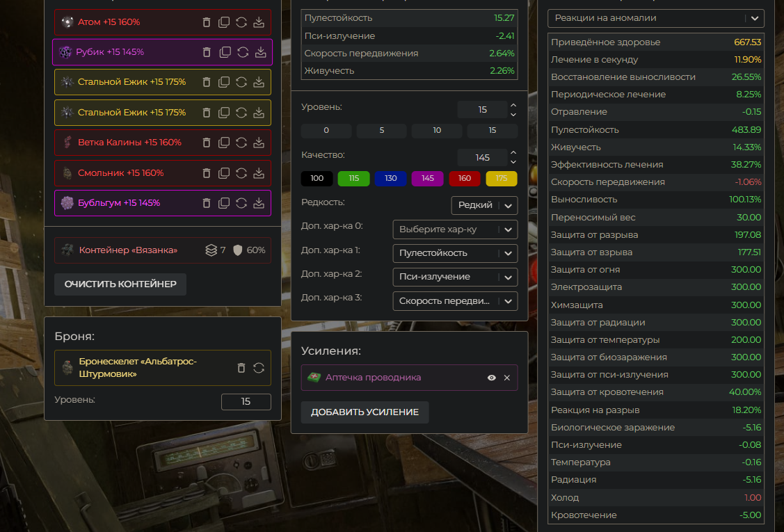Copy the Бублгум artifact
This screenshot has height=532, width=784.
(224, 203)
